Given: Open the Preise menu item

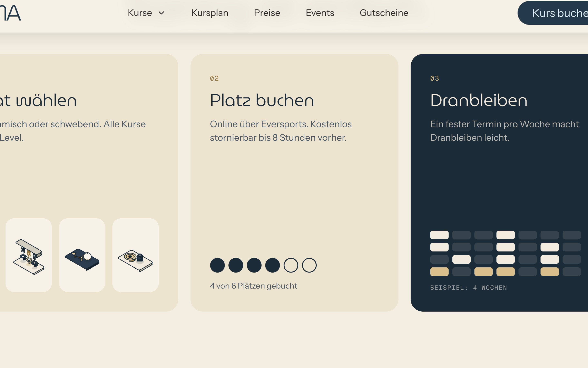Looking at the screenshot, I should (x=267, y=13).
